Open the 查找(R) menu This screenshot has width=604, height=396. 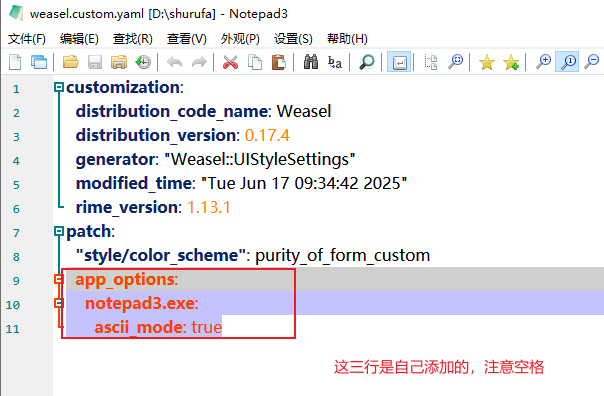coord(133,39)
